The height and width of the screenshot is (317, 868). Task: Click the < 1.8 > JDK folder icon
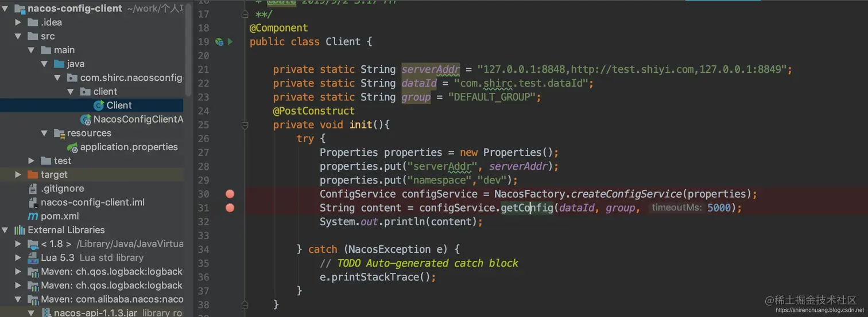tap(33, 244)
